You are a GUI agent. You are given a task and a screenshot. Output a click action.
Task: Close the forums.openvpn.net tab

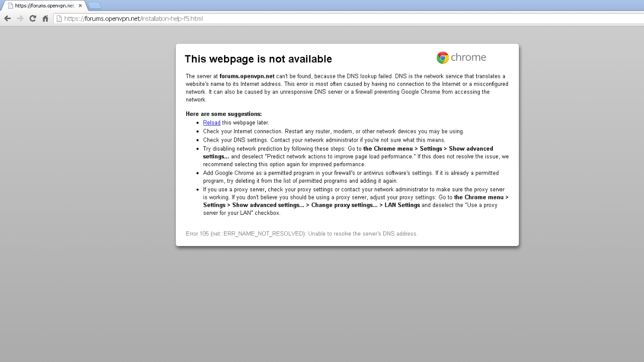point(80,6)
